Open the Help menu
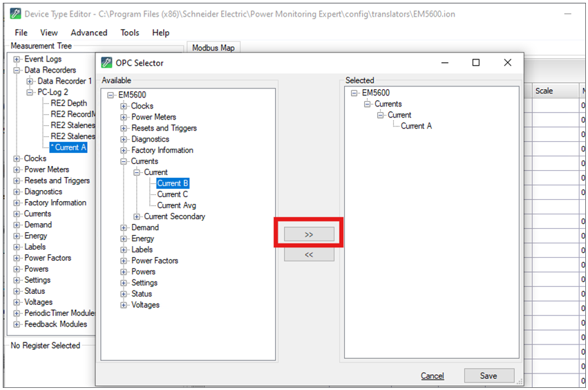Image resolution: width=588 pixels, height=390 pixels. tap(160, 32)
